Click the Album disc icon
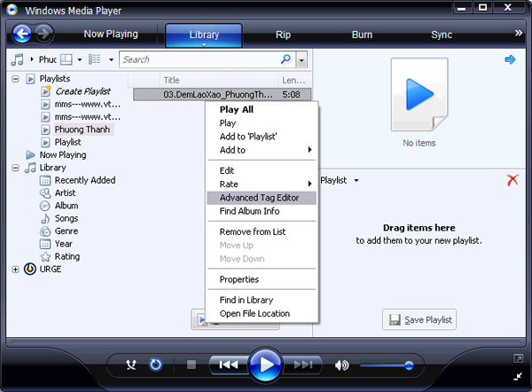The height and width of the screenshot is (392, 532). click(x=45, y=206)
